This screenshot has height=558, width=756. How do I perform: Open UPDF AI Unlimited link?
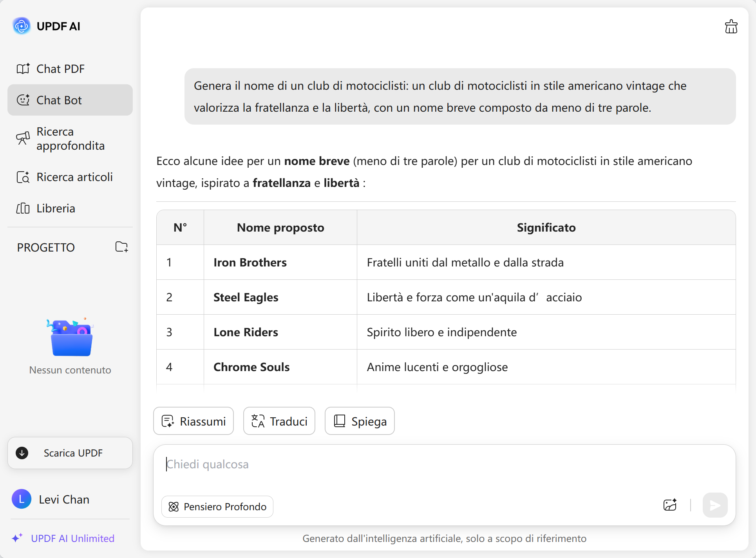point(72,538)
